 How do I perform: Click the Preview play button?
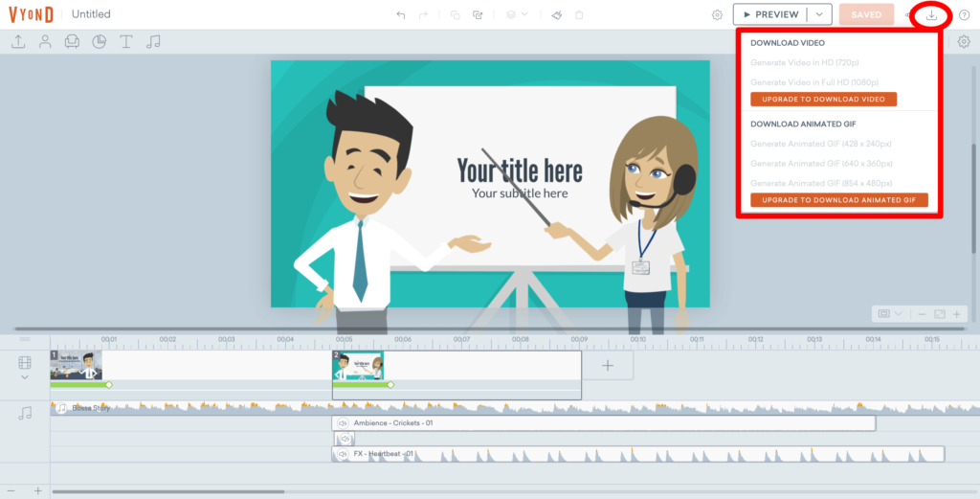pyautogui.click(x=770, y=14)
